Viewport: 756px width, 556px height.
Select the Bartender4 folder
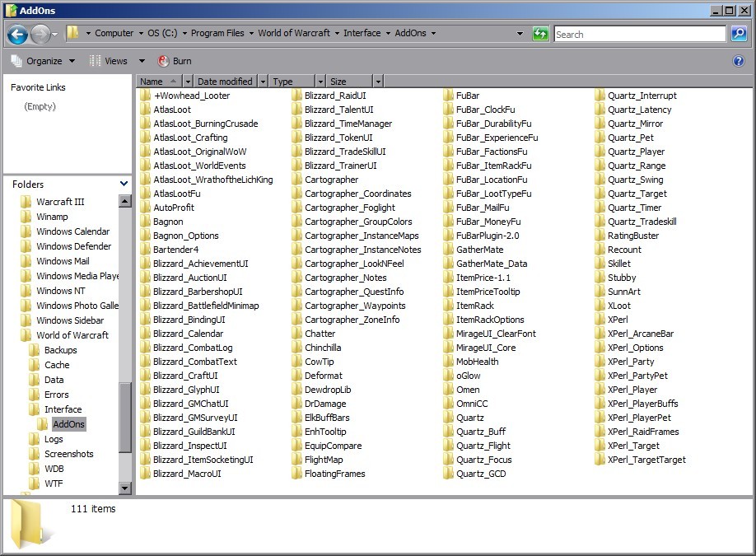(x=170, y=250)
